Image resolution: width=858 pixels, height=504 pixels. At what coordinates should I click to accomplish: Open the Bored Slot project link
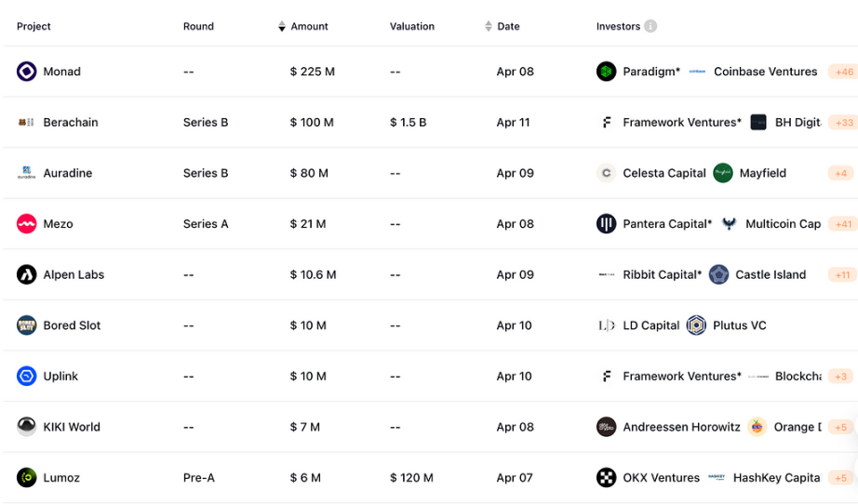tap(72, 325)
